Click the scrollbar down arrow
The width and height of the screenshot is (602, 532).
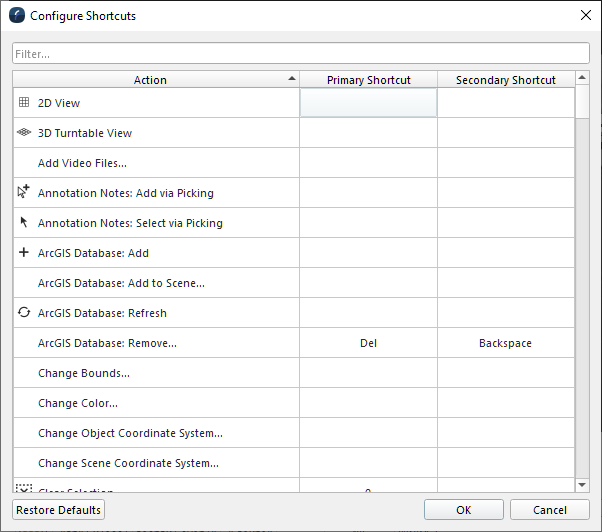click(582, 485)
